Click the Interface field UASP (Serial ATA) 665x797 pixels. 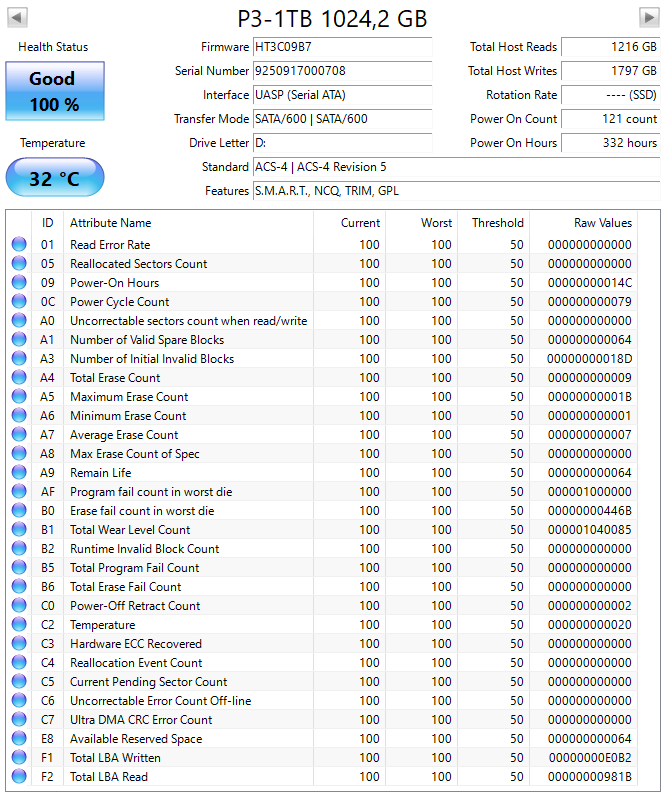click(x=343, y=95)
